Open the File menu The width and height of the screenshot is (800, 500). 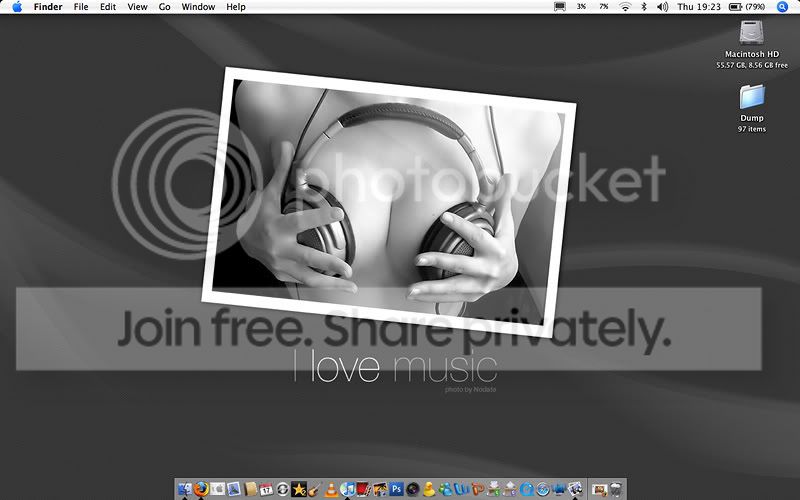point(81,7)
